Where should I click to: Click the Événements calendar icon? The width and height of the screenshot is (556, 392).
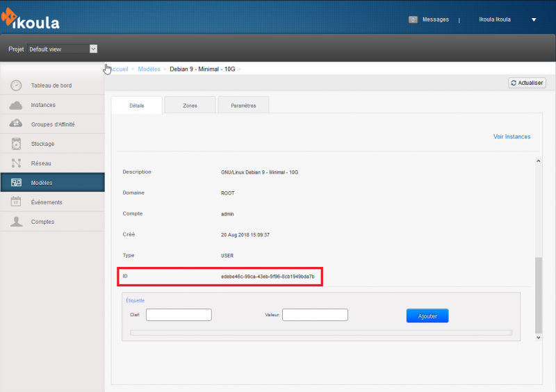(x=16, y=202)
